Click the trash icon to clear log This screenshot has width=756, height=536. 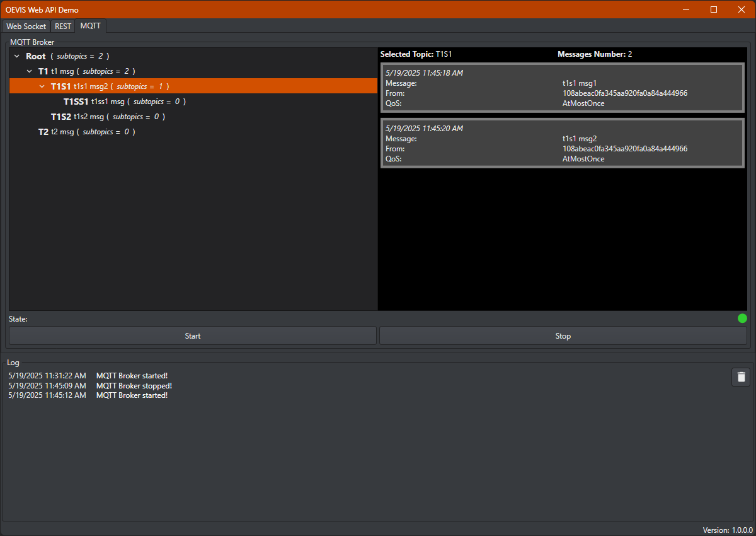pos(741,377)
